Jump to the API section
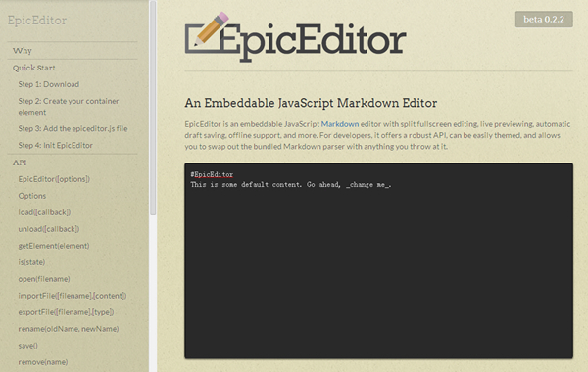The image size is (588, 372). [20, 163]
